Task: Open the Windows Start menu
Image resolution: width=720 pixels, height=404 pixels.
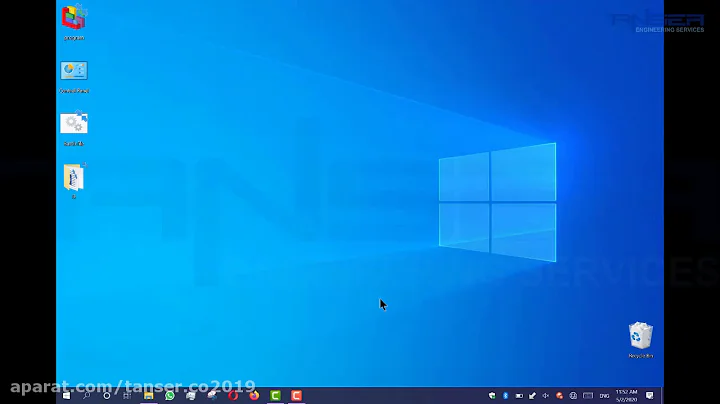Action: 67,396
